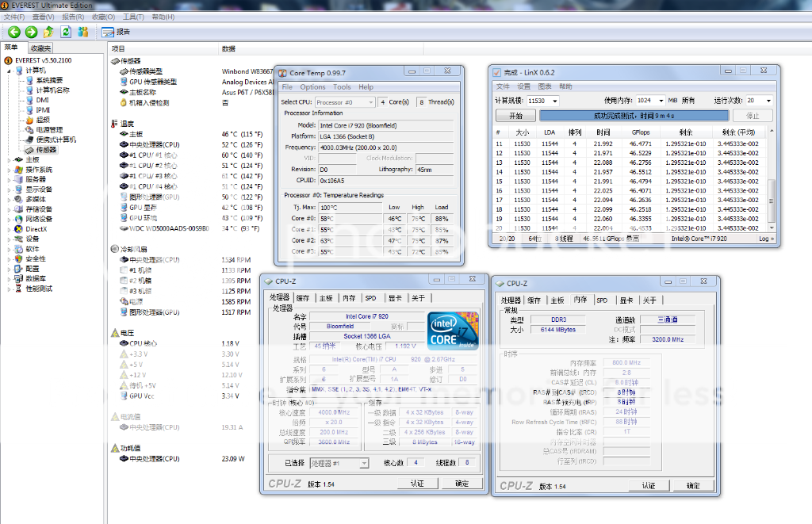Screen dimensions: 812x524
Task: Click the green Forward arrow in EVEREST toolbar
Action: point(31,32)
